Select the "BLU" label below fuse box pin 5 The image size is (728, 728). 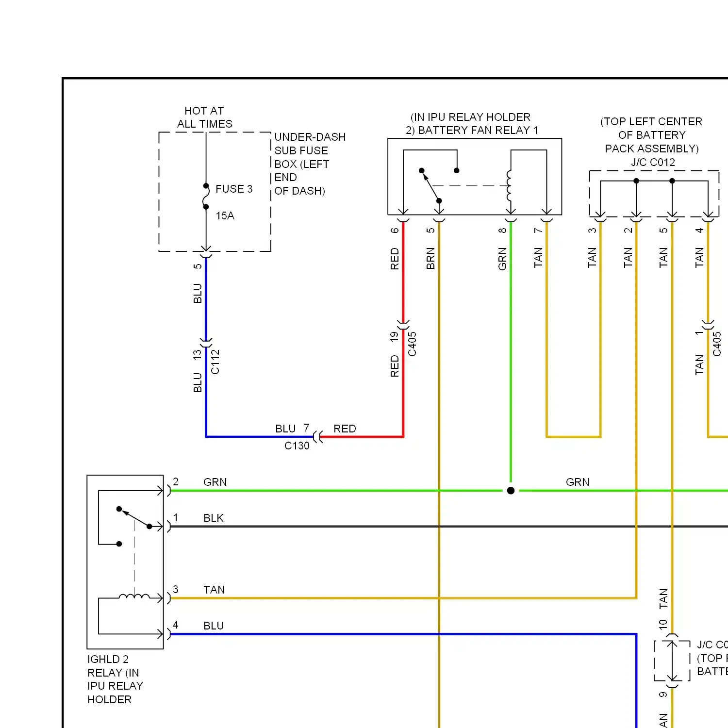pyautogui.click(x=198, y=294)
